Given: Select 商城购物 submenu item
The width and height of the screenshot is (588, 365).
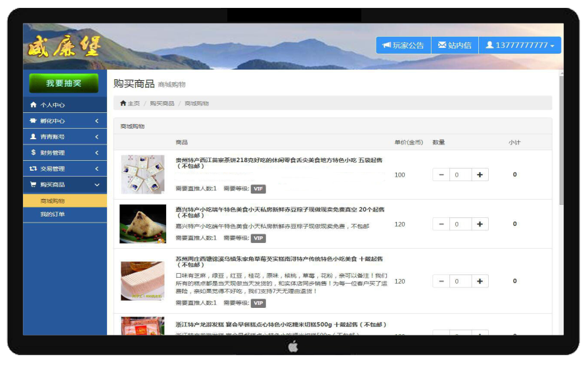Looking at the screenshot, I should point(65,201).
